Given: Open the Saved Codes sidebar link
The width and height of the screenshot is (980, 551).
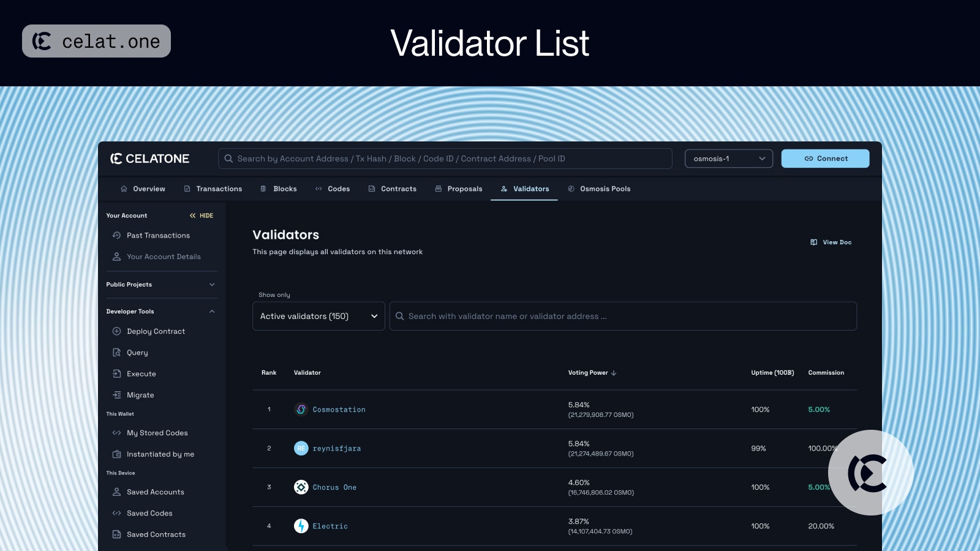Looking at the screenshot, I should click(x=149, y=513).
